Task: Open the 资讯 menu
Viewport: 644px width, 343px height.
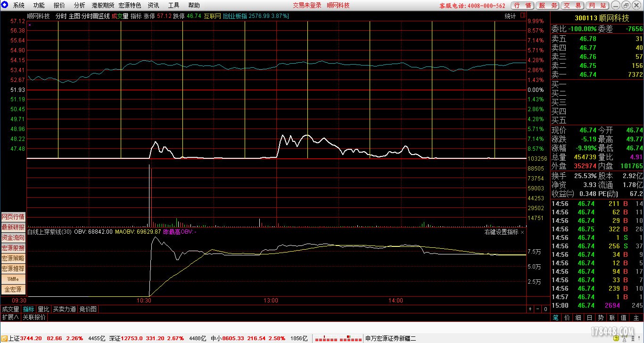Action: [153, 6]
